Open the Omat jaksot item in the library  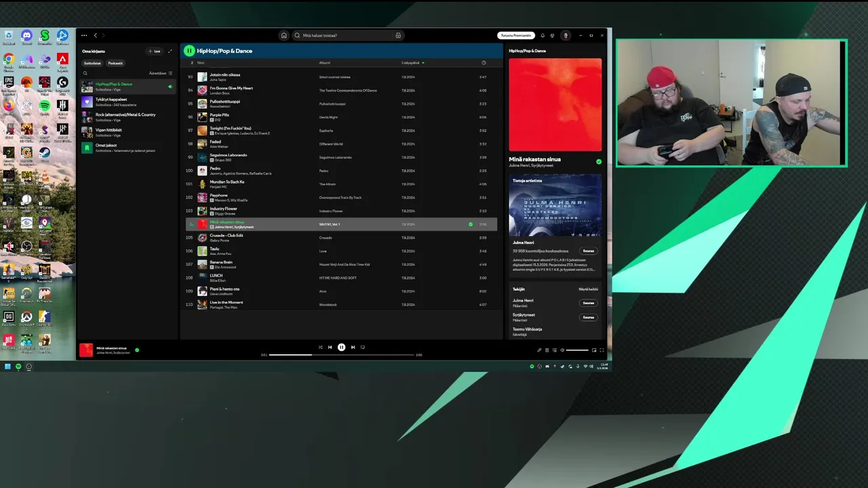click(x=127, y=147)
